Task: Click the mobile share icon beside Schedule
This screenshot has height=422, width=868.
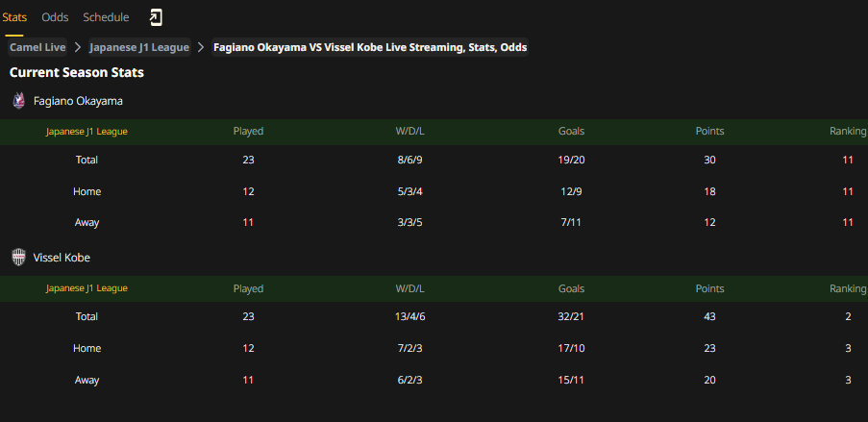Action: [x=156, y=17]
